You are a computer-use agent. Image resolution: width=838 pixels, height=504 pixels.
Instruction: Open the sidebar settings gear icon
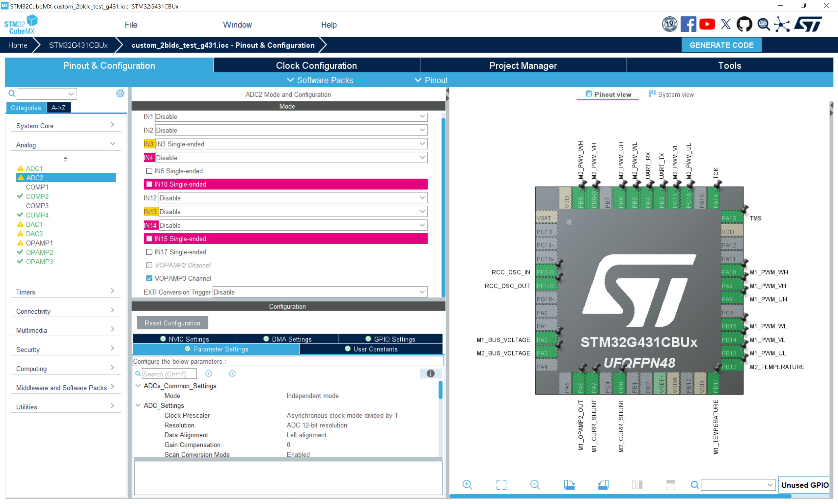tap(120, 94)
